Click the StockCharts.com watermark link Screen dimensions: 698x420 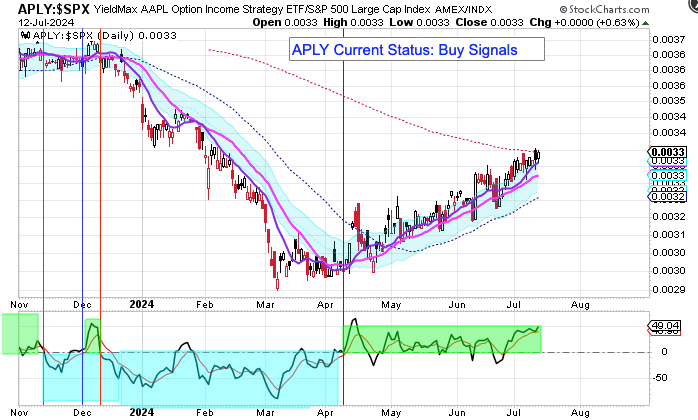point(642,9)
